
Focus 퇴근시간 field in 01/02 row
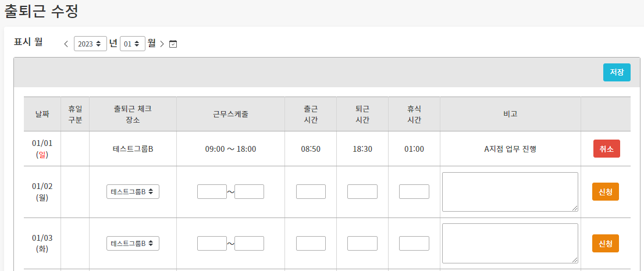coord(362,192)
